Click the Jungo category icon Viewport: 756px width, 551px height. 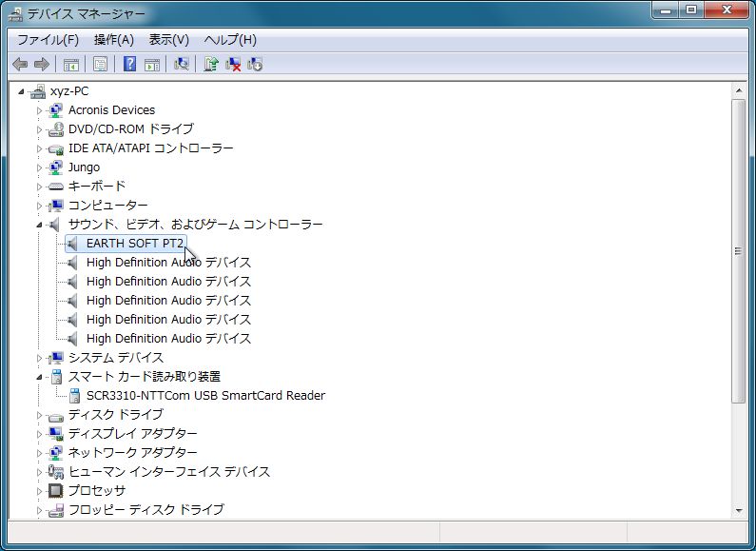point(56,167)
